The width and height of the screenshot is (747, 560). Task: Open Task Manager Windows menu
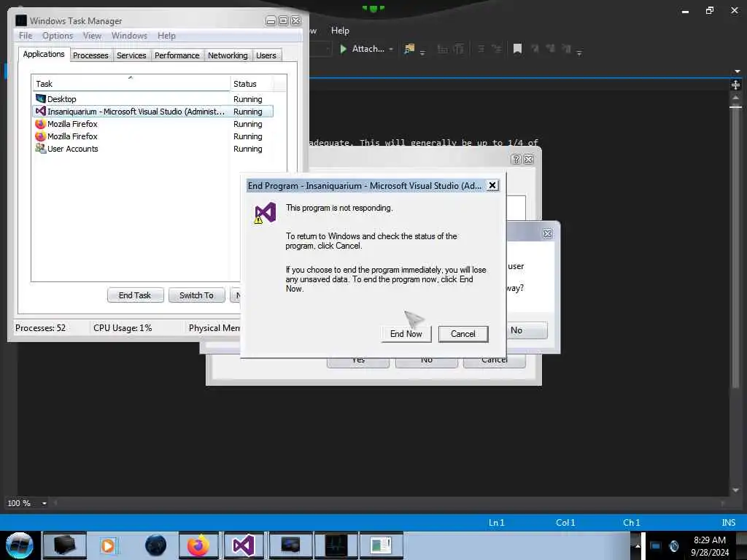(129, 36)
